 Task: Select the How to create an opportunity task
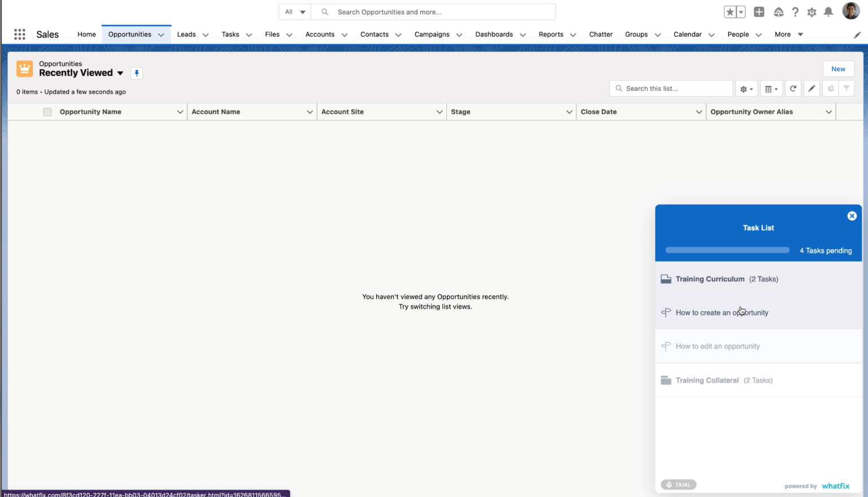coord(722,312)
